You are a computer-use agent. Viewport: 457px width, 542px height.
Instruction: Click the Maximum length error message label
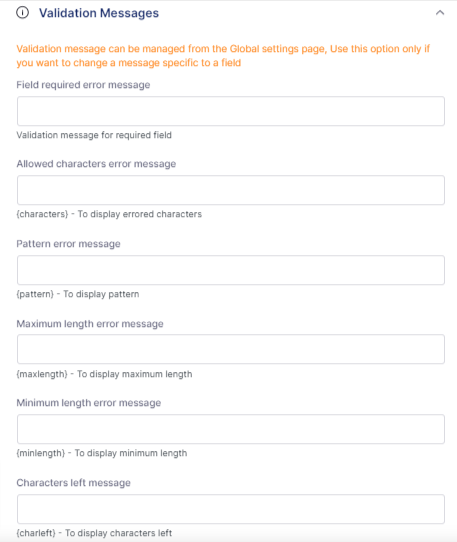click(x=90, y=324)
